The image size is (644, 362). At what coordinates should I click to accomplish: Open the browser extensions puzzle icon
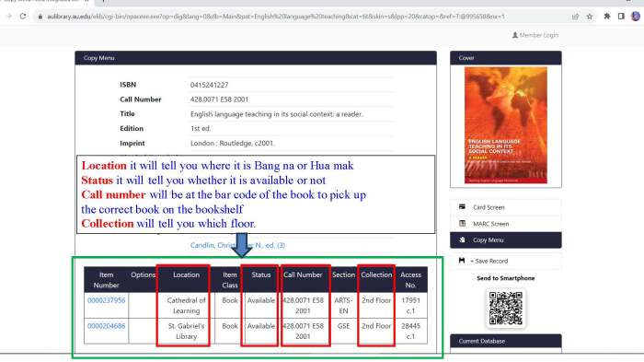click(x=606, y=16)
